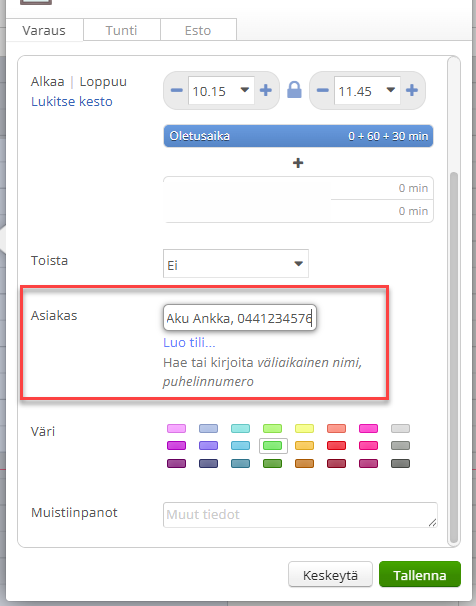Pick the light pink swatch in top row

click(x=177, y=428)
